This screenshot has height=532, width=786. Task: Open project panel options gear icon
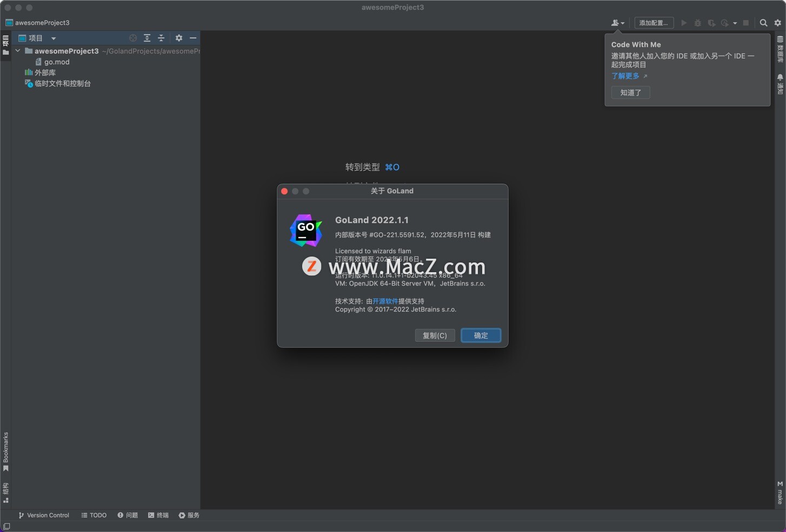(179, 38)
